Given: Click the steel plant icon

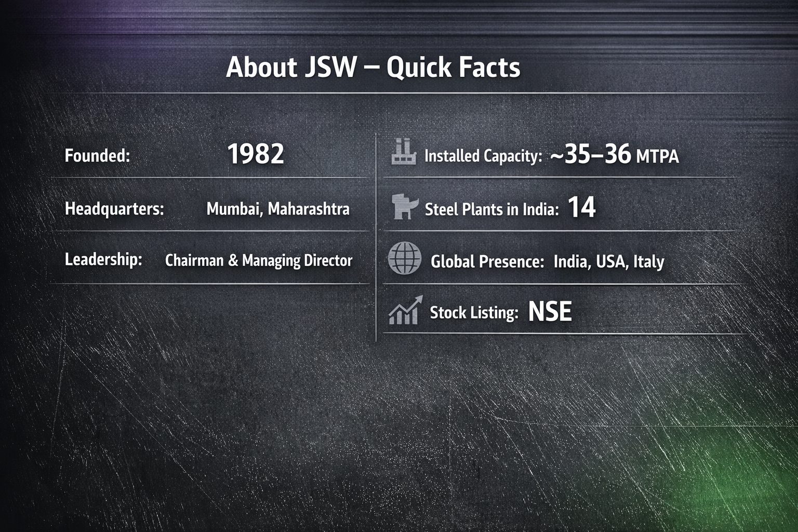Looking at the screenshot, I should pos(405,207).
